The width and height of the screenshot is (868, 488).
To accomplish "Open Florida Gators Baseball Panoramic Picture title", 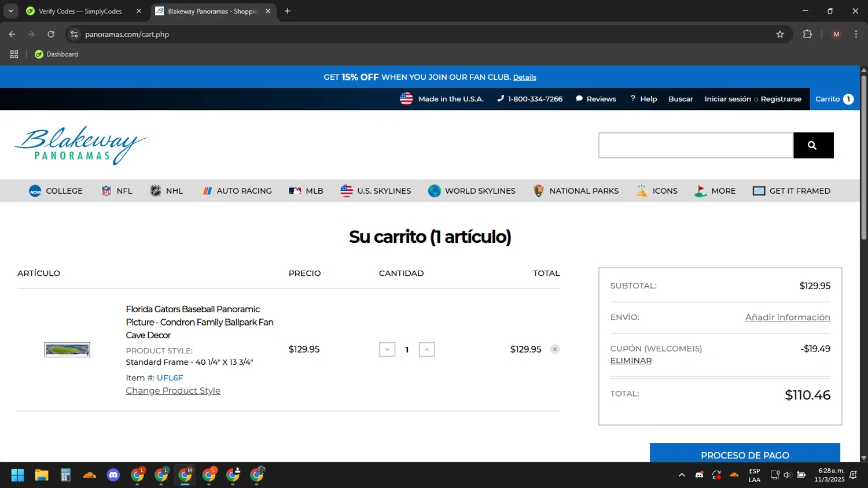I will [200, 322].
